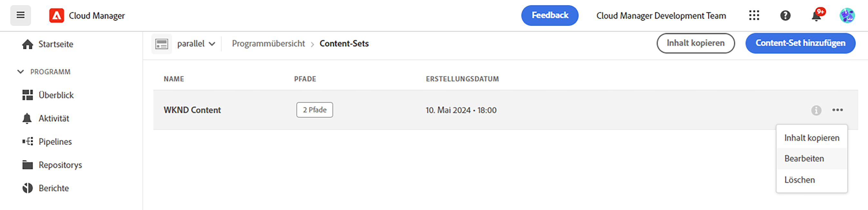Open Pipelines in the sidebar

(x=55, y=142)
